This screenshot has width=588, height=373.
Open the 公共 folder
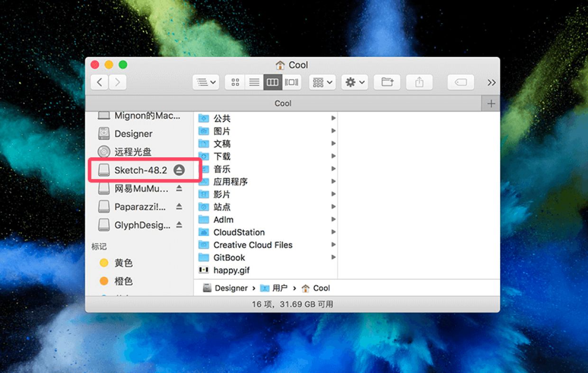[x=266, y=118]
